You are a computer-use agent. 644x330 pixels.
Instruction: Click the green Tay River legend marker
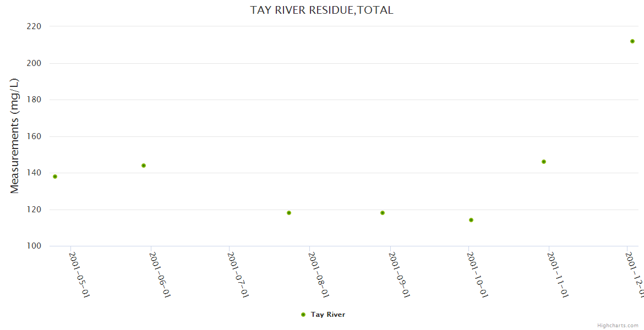click(x=303, y=315)
